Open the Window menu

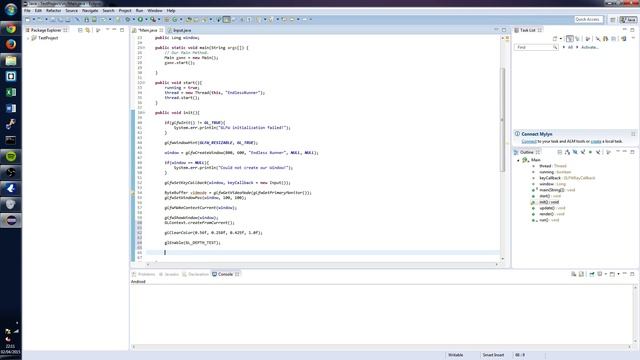[155, 11]
